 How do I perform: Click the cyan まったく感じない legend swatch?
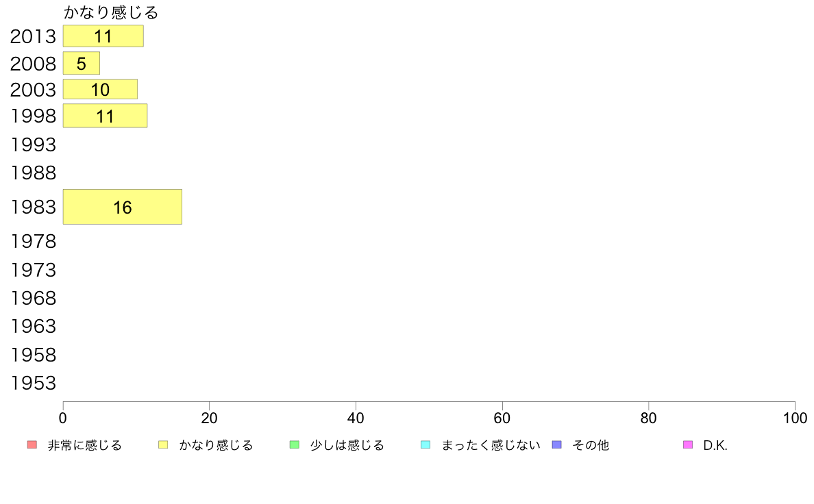pyautogui.click(x=425, y=445)
